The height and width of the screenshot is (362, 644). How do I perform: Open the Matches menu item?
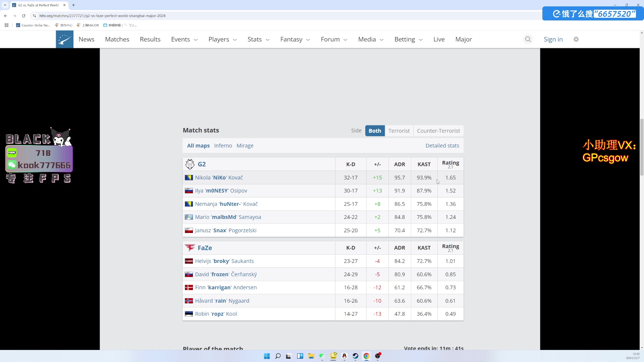tap(117, 39)
